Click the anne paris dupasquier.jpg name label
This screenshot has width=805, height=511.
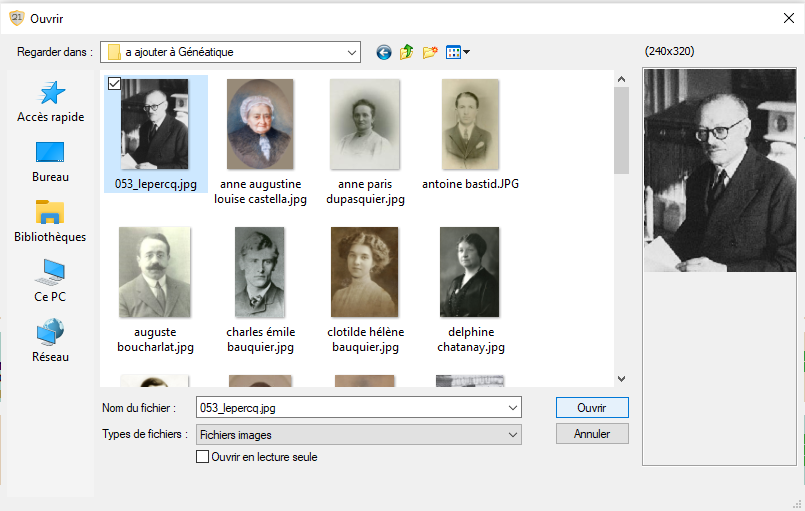click(x=366, y=192)
